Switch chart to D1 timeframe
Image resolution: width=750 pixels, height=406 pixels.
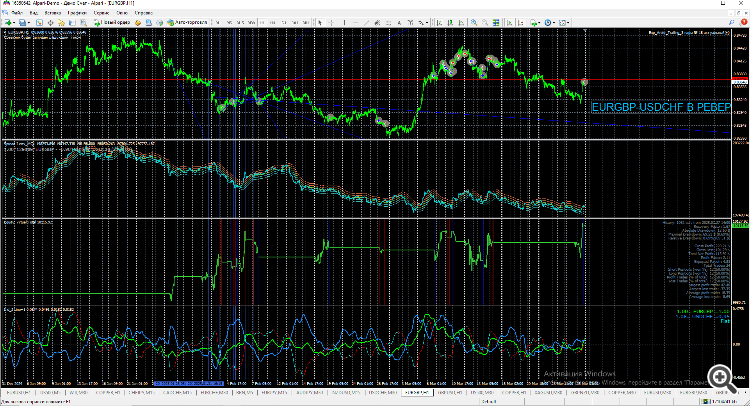coord(284,22)
